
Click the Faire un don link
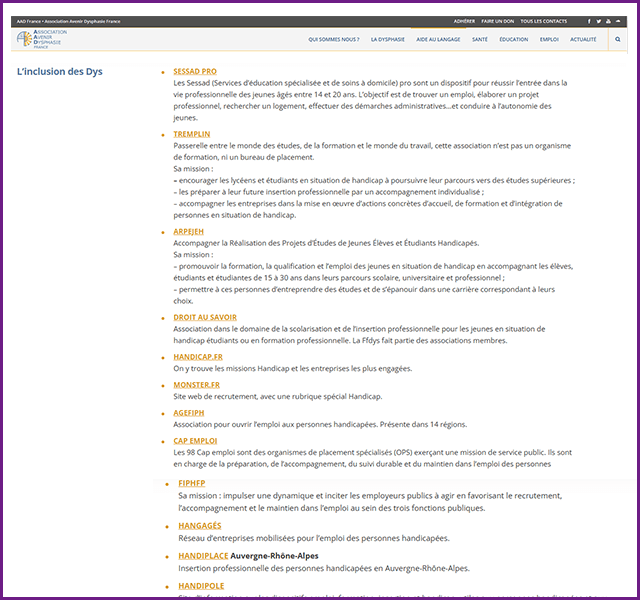click(x=498, y=21)
